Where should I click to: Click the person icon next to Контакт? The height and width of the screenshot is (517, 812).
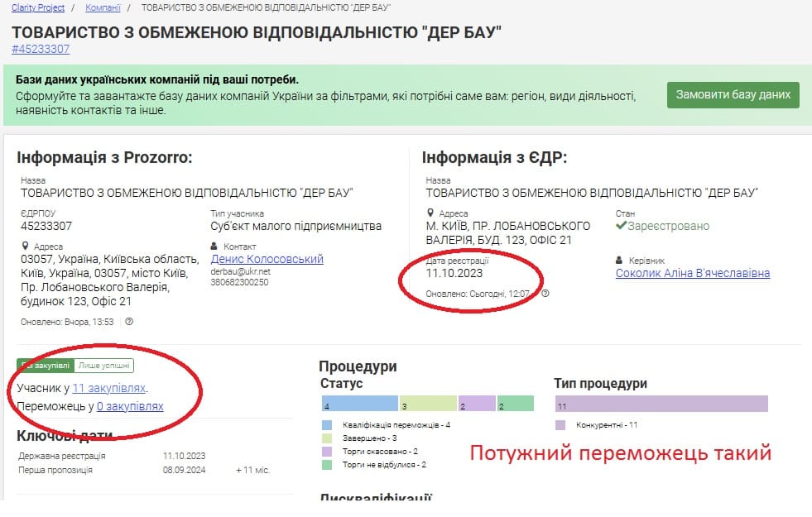[215, 247]
